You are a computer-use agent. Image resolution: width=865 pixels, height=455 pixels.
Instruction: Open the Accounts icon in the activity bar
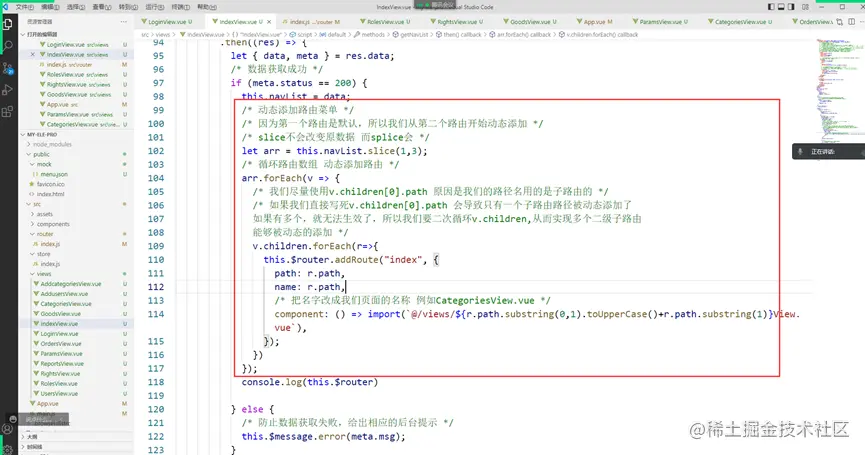pos(8,429)
